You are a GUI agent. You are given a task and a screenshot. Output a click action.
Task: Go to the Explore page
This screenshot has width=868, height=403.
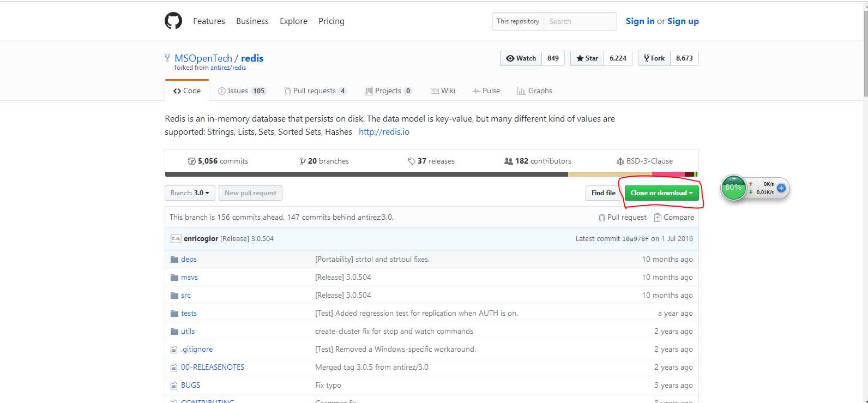(293, 21)
